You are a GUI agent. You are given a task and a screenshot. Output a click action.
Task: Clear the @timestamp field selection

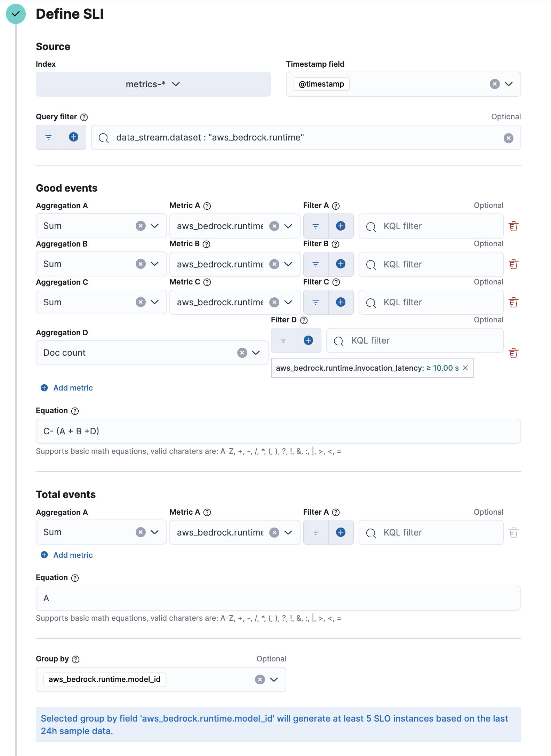coord(495,84)
